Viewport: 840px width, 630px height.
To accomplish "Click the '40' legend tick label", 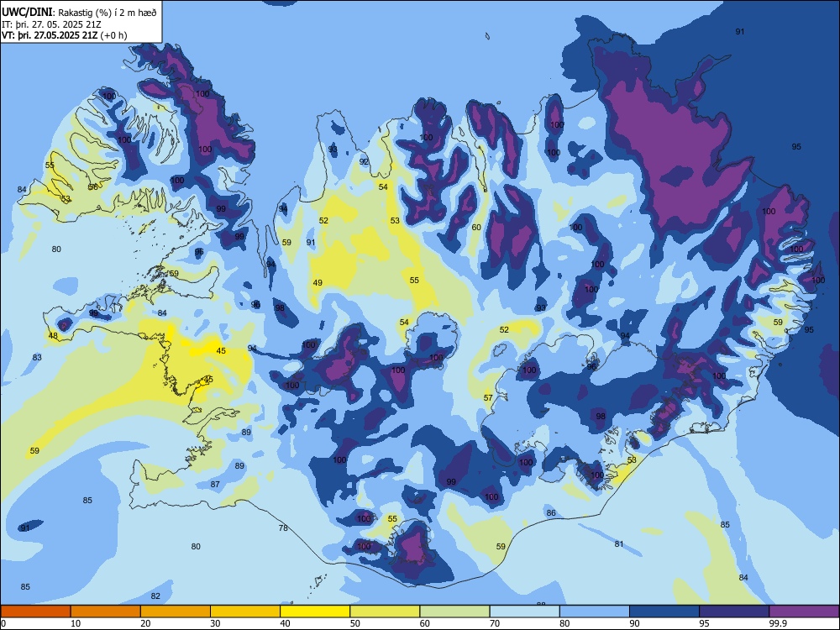I will pyautogui.click(x=285, y=623).
